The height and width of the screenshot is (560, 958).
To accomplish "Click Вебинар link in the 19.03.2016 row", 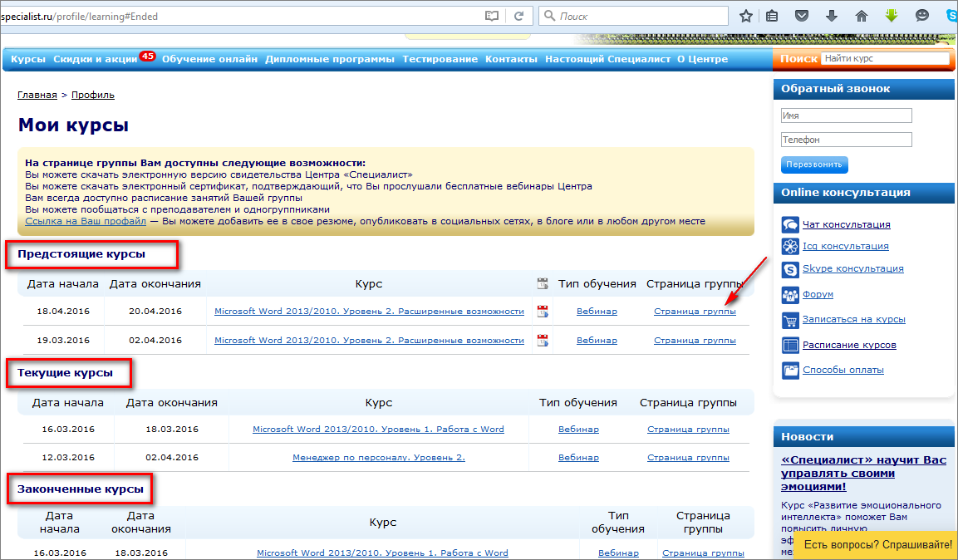I will 597,340.
